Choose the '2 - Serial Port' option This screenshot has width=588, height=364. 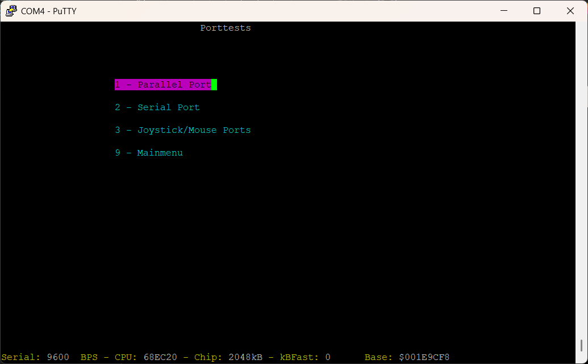(157, 107)
